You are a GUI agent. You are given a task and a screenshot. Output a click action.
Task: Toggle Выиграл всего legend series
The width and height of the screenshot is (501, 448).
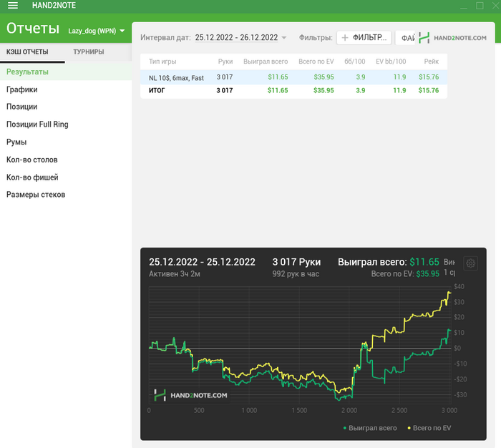(370, 428)
